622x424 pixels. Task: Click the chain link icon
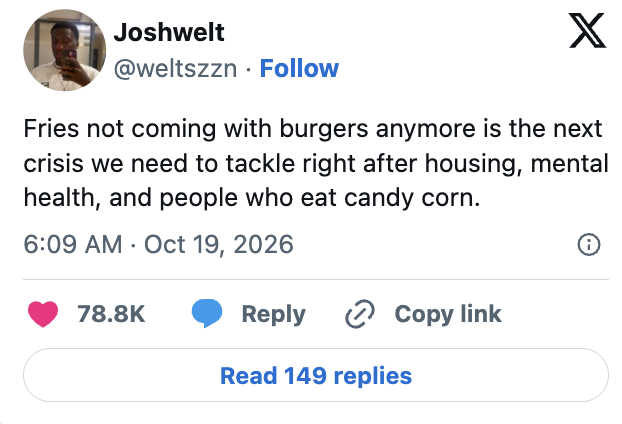(x=360, y=314)
